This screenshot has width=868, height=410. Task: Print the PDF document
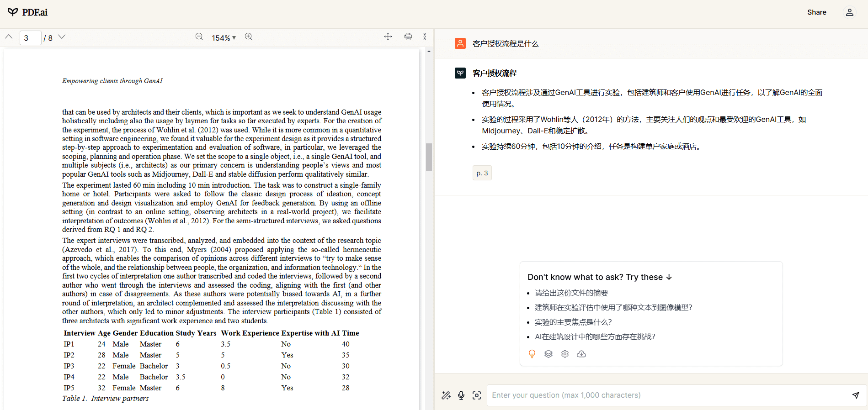[408, 37]
